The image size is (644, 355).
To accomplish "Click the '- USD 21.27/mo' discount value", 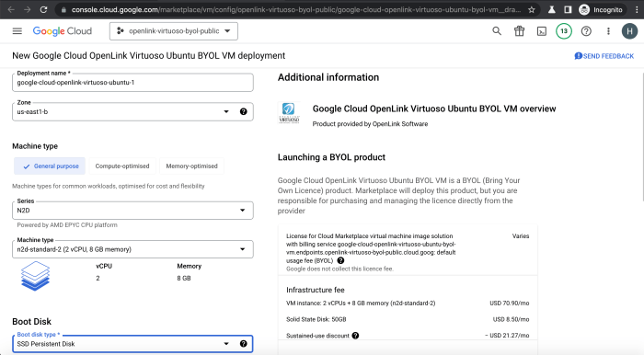I will click(x=507, y=336).
